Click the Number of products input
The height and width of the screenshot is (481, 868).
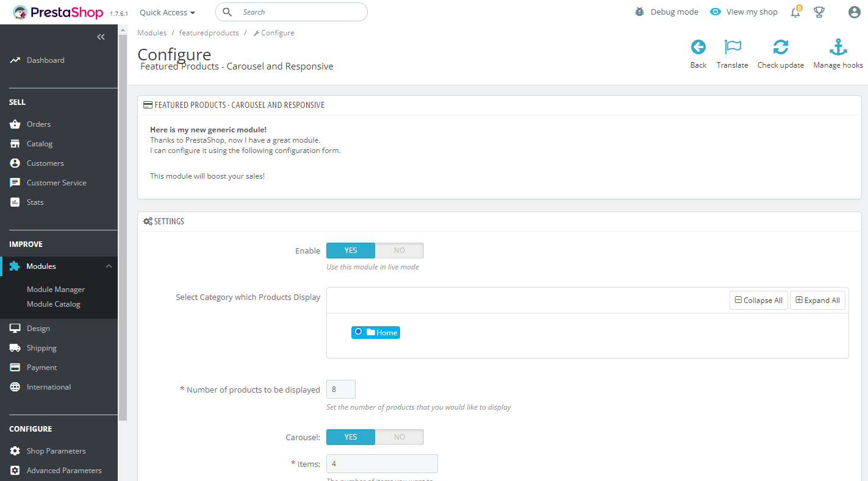[x=341, y=390]
